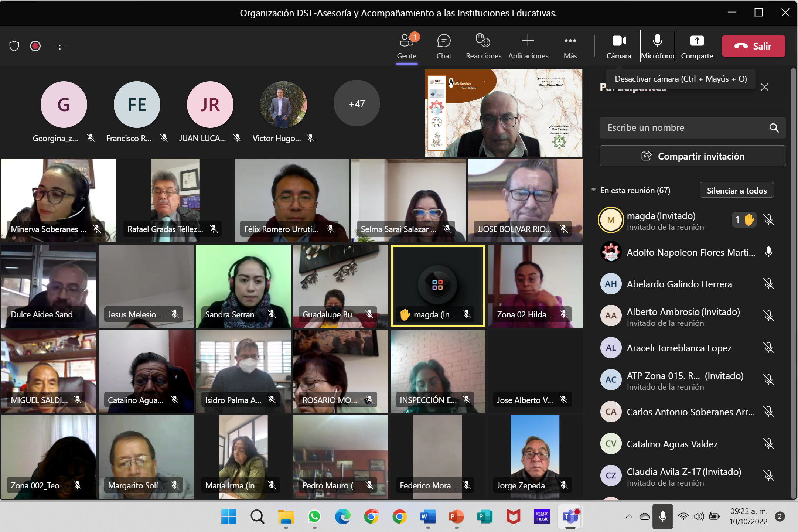
Task: Toggle the Micrófono button
Action: [x=658, y=46]
